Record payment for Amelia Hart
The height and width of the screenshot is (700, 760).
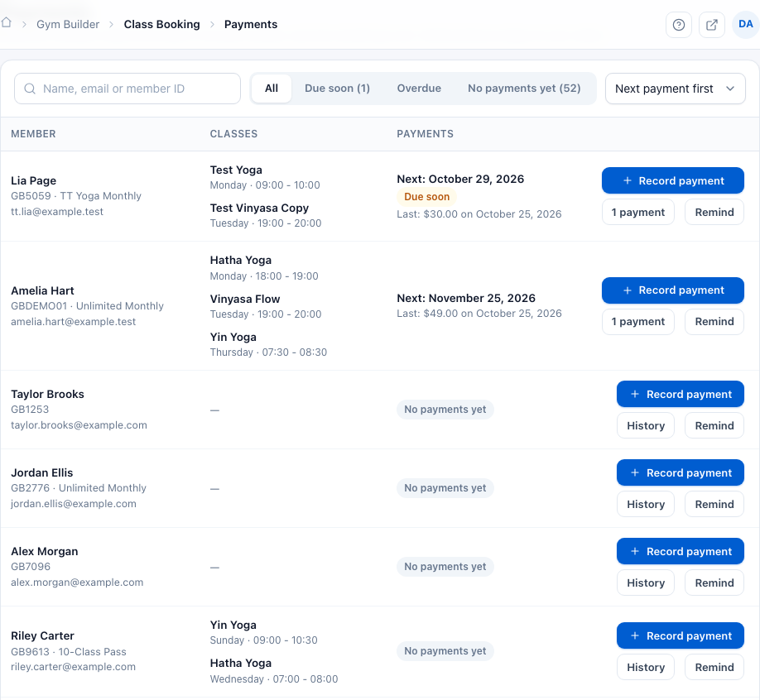[x=673, y=290]
